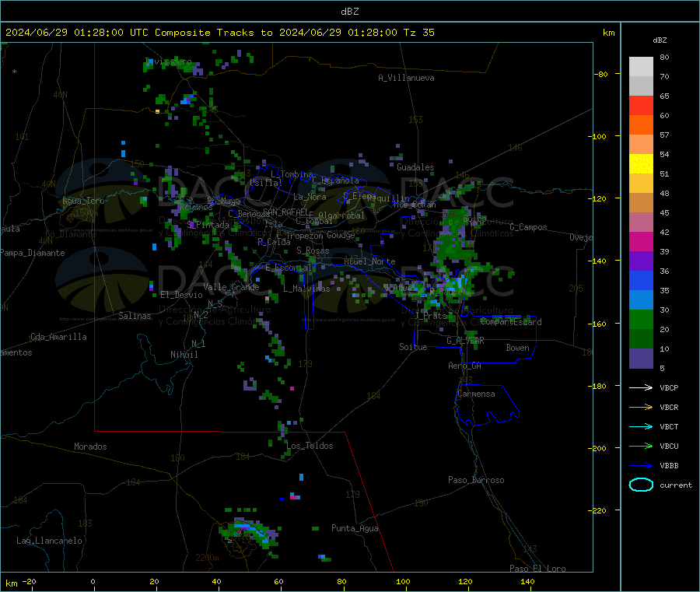Click the white VBCP arrow in legend
700x592 pixels.
(641, 387)
